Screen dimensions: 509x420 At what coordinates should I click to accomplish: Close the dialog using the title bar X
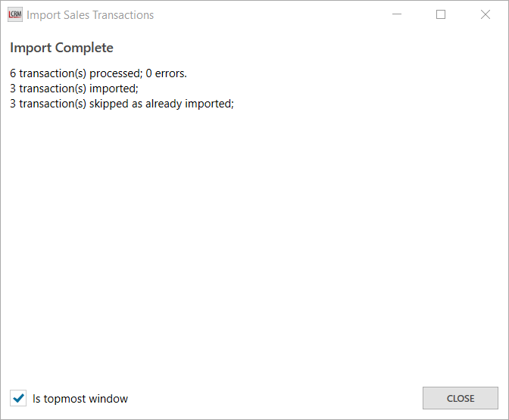click(x=486, y=14)
